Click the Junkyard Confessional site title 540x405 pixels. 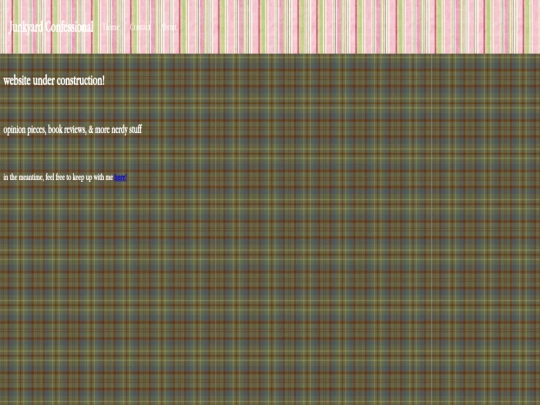click(51, 27)
